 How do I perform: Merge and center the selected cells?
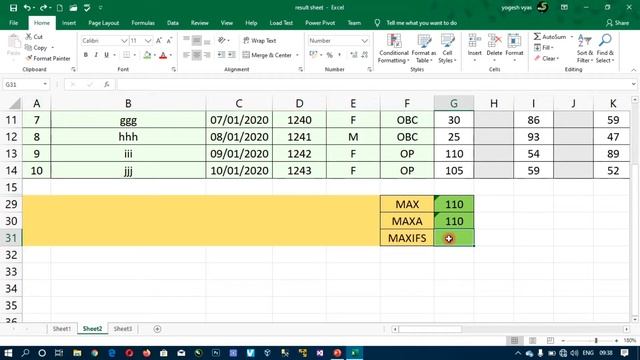coord(267,55)
